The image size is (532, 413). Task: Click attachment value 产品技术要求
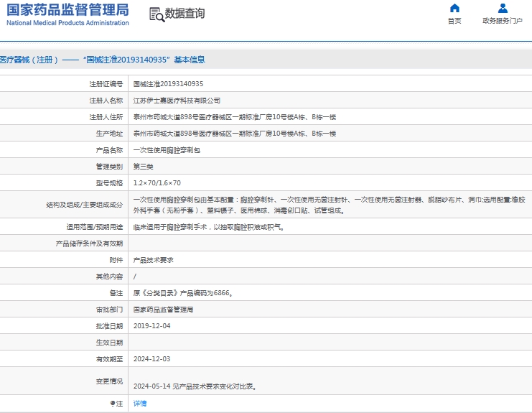[154, 260]
